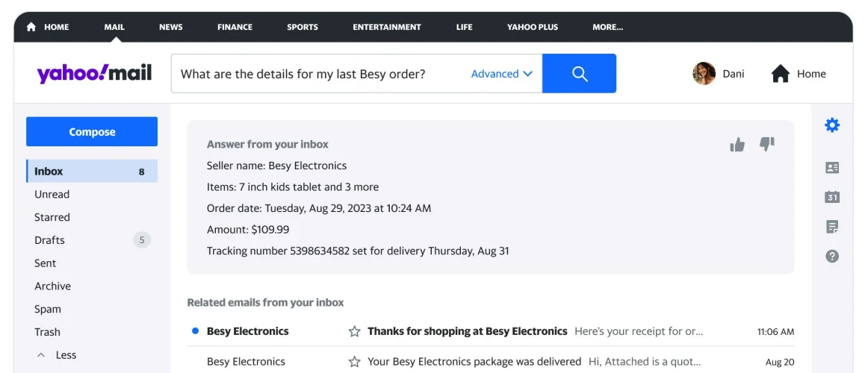Go to Finance in top navigation
This screenshot has width=868, height=373.
point(235,27)
